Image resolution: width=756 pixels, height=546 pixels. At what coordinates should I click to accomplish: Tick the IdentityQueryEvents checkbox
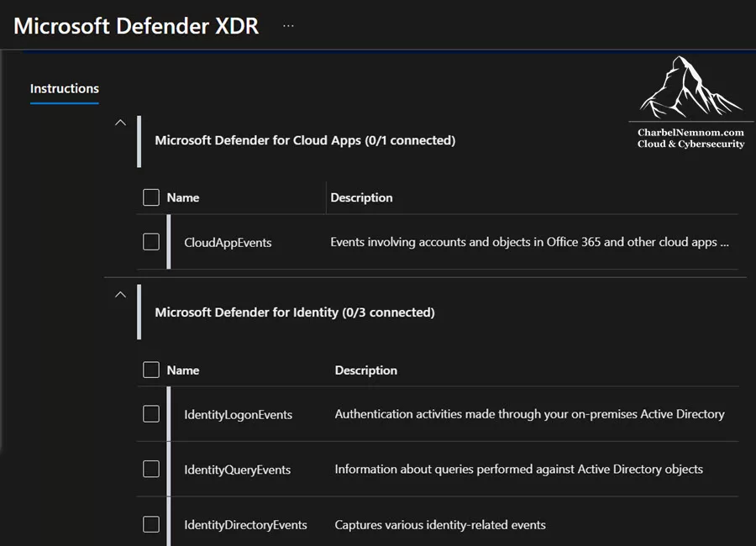151,469
